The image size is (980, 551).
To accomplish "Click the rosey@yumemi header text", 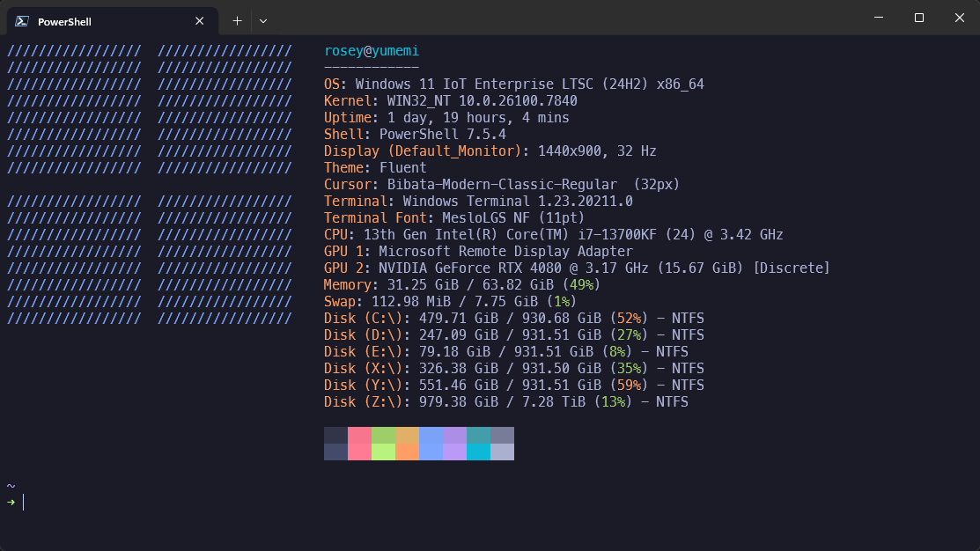I will tap(372, 50).
